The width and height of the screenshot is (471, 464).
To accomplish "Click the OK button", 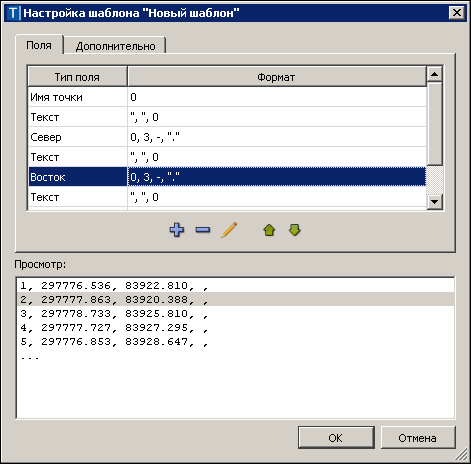I will click(x=336, y=437).
